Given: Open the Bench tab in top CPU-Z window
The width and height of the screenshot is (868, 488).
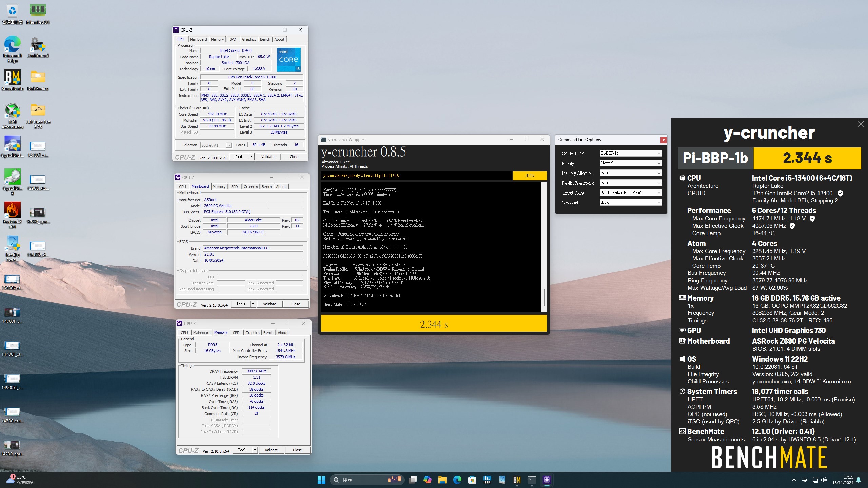Looking at the screenshot, I should (x=265, y=39).
